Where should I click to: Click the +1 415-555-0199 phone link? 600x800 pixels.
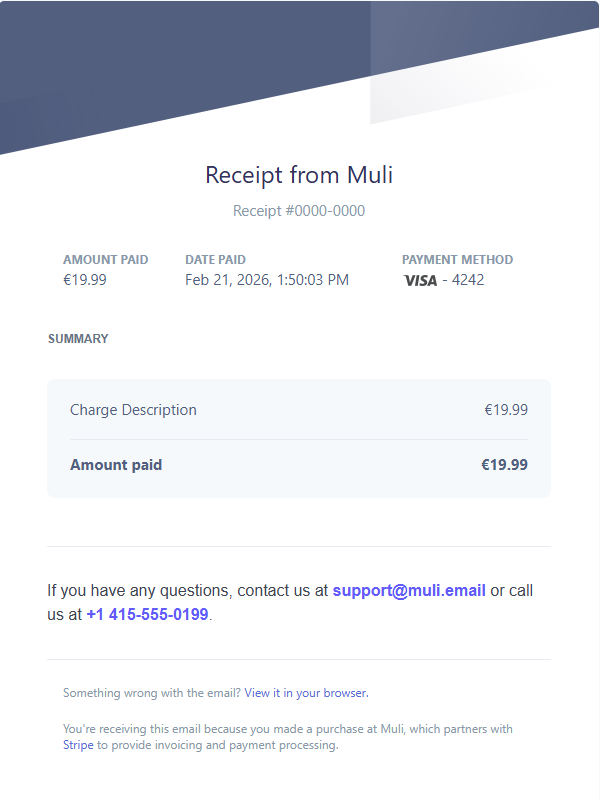point(147,614)
